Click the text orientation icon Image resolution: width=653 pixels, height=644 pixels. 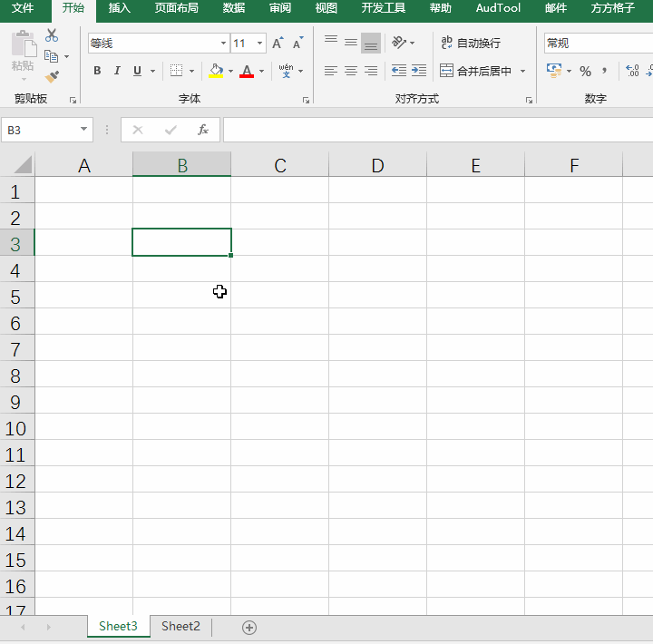click(x=399, y=43)
